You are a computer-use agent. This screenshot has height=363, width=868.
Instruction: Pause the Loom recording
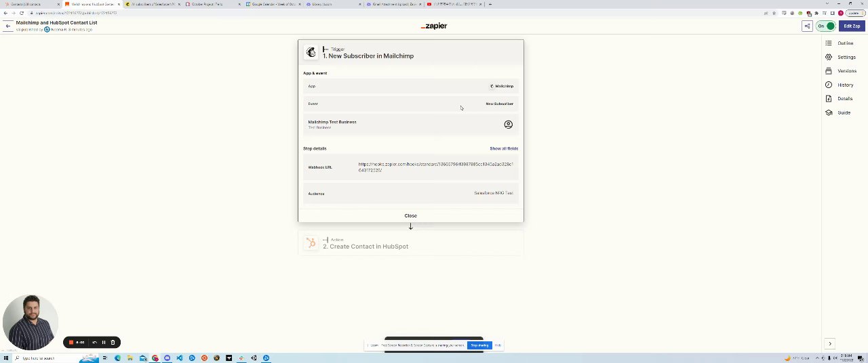[103, 342]
